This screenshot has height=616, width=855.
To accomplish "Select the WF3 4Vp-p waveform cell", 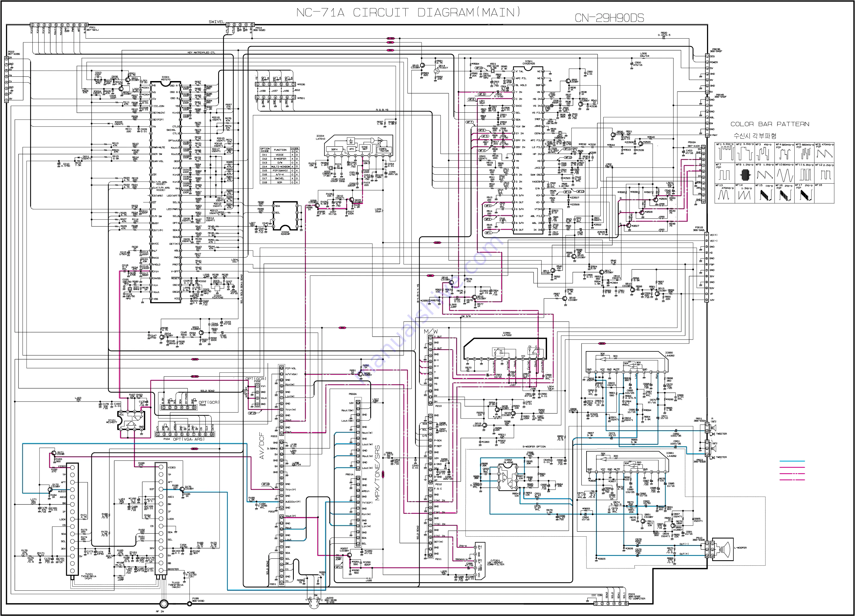I will click(764, 153).
